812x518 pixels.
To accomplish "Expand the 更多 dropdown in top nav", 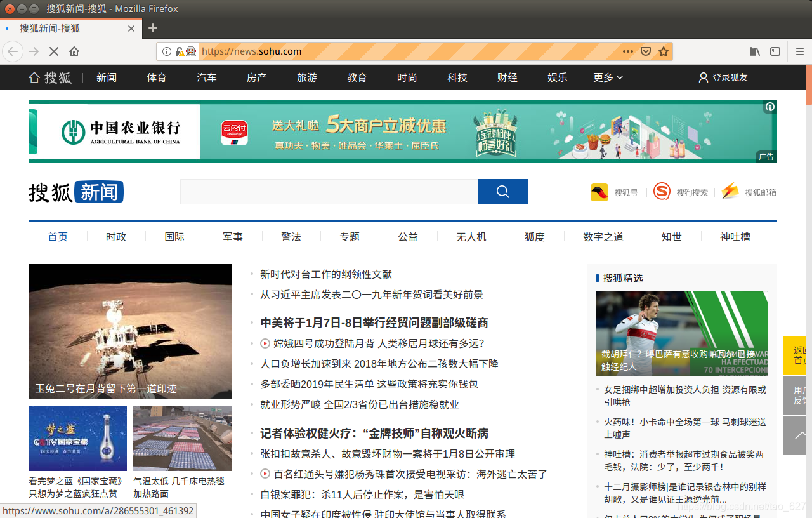I will 608,77.
